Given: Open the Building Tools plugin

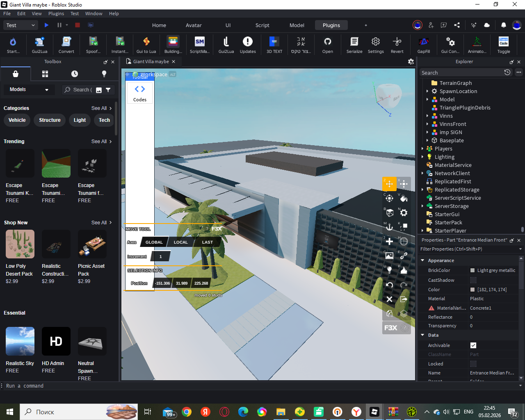Looking at the screenshot, I should tap(173, 45).
